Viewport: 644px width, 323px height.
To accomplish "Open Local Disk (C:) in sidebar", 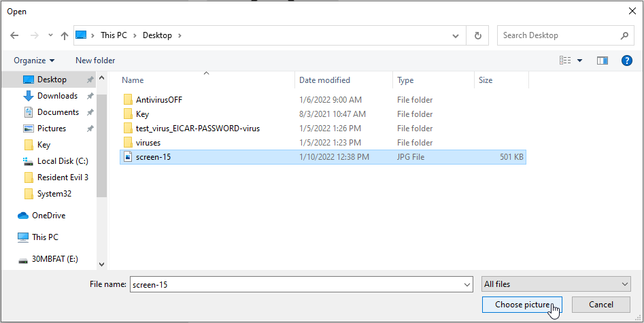I will (x=63, y=161).
